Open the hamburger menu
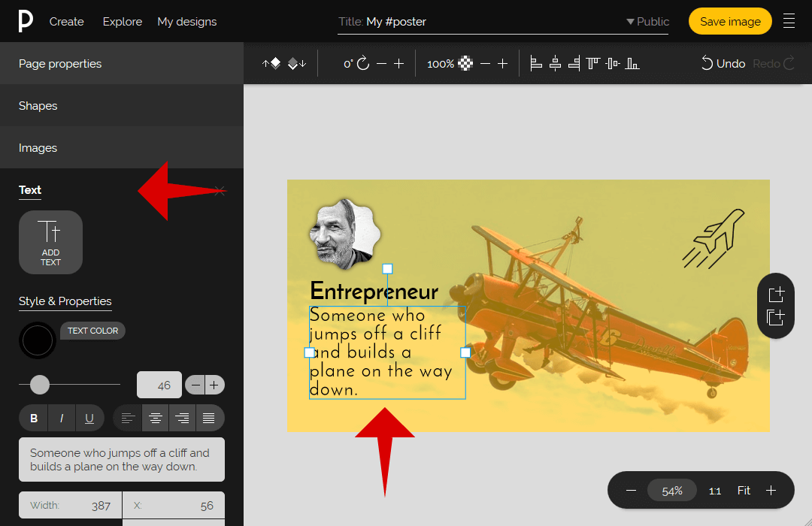Viewport: 812px width, 526px height. [x=789, y=21]
